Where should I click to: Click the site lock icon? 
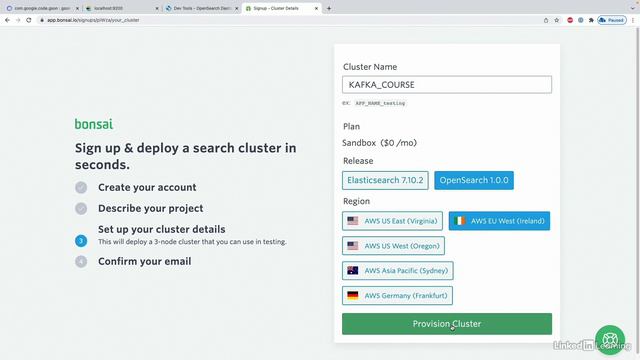click(42, 20)
